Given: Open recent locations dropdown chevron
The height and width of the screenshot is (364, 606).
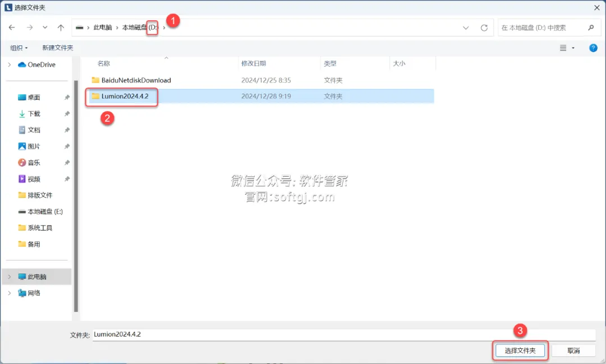Looking at the screenshot, I should tap(45, 27).
